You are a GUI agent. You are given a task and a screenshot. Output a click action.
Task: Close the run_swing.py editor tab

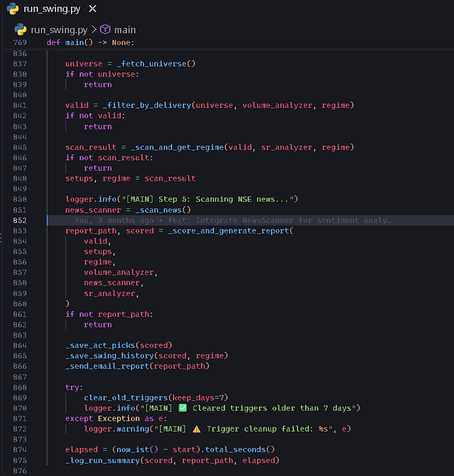pyautogui.click(x=92, y=9)
